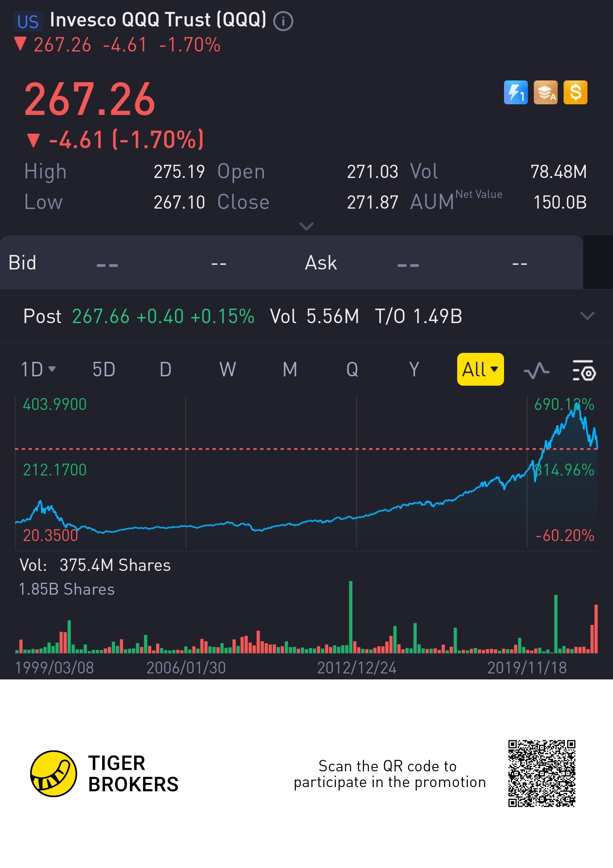Open the chart indicator wave icon
This screenshot has width=613, height=868.
click(536, 370)
